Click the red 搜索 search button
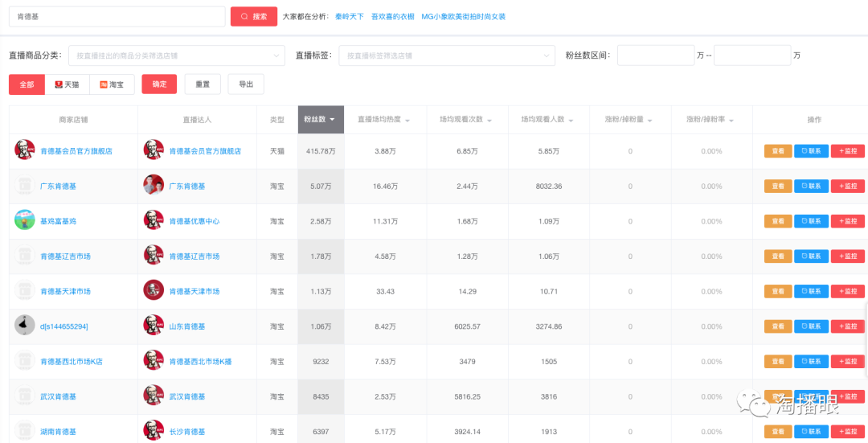Image resolution: width=868 pixels, height=443 pixels. pyautogui.click(x=254, y=17)
